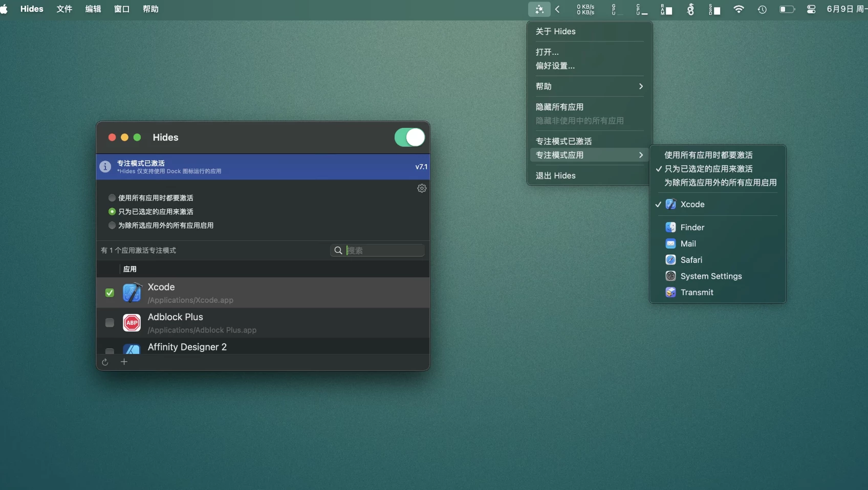Click Wi-Fi icon in the menu bar
Image resolution: width=868 pixels, height=490 pixels.
[738, 9]
